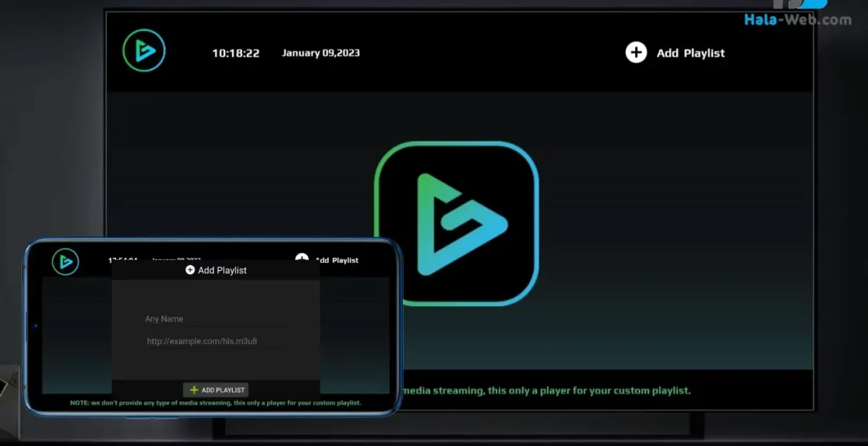Click the gradient-ring logo badge on the TV header

[x=144, y=50]
